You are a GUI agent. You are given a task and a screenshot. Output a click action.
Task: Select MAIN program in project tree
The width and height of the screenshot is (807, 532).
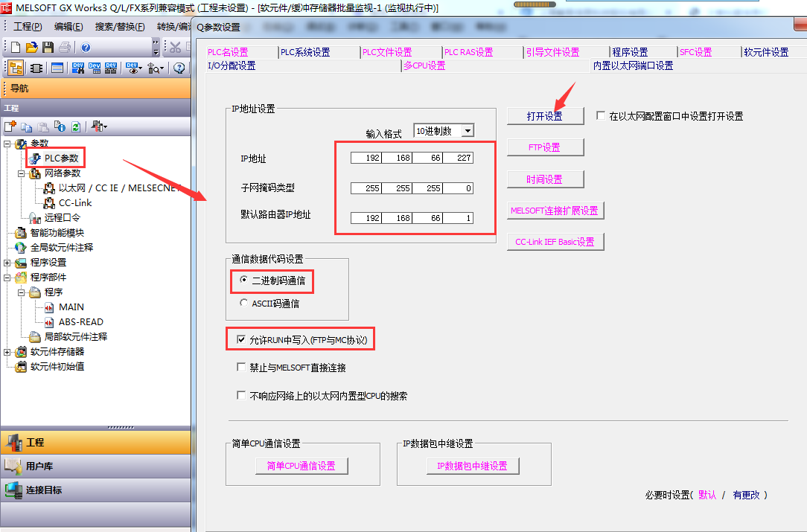(71, 307)
